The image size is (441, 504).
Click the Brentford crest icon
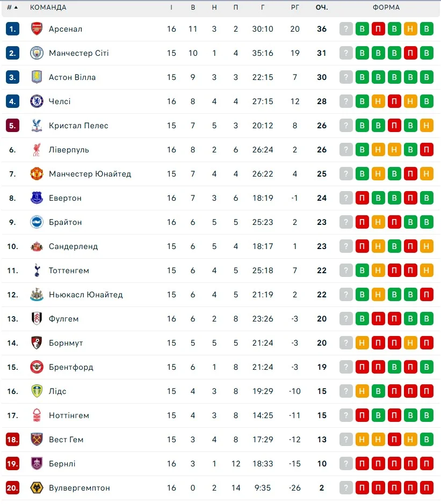coord(37,367)
